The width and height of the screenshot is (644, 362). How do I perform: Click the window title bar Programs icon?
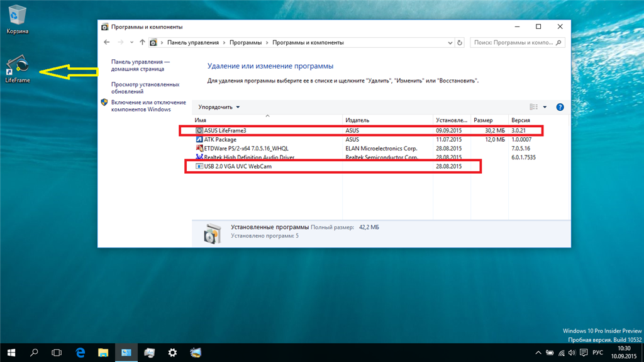[105, 27]
